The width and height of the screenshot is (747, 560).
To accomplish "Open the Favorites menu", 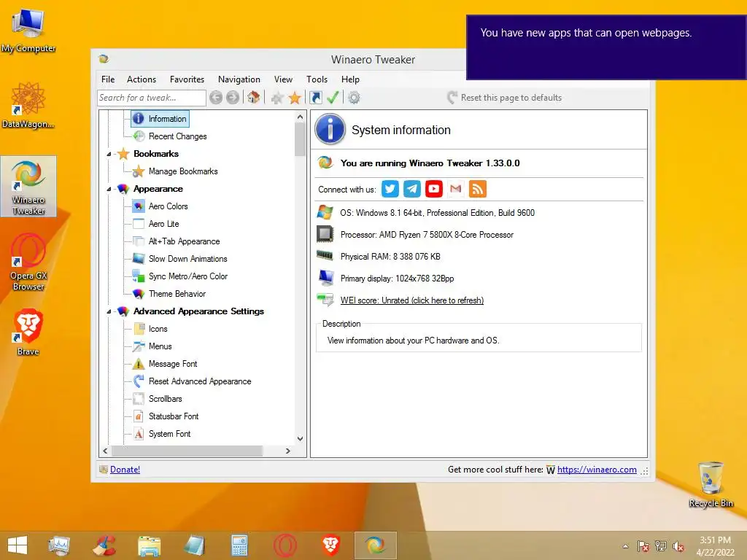I will click(x=187, y=79).
